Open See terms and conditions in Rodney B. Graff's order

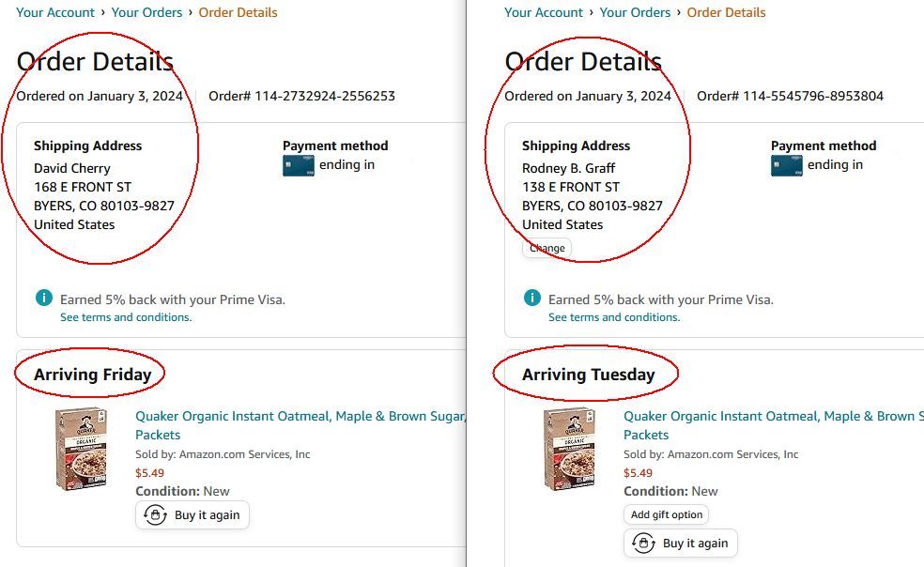pyautogui.click(x=614, y=317)
